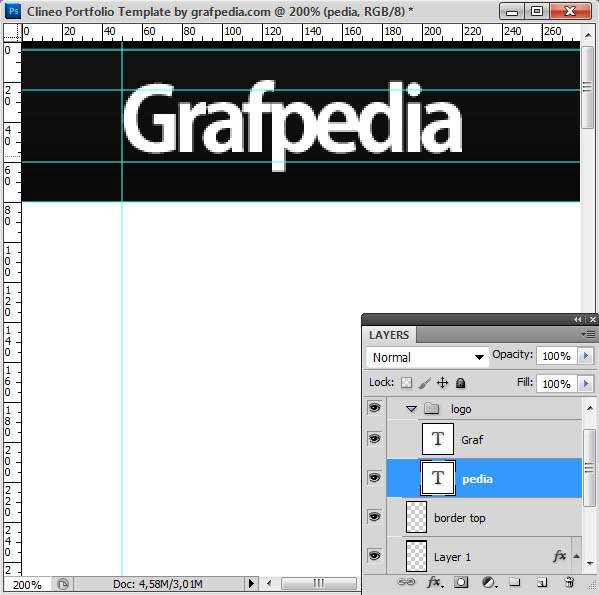599x595 pixels.
Task: Open the Normal blend mode dropdown
Action: click(x=427, y=357)
